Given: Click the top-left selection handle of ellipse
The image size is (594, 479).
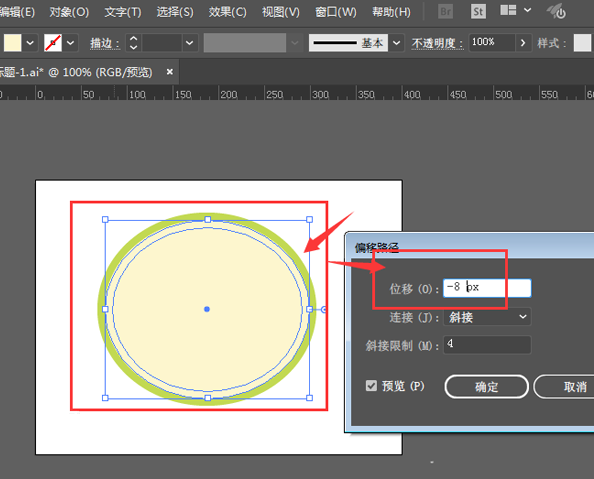Looking at the screenshot, I should [105, 219].
